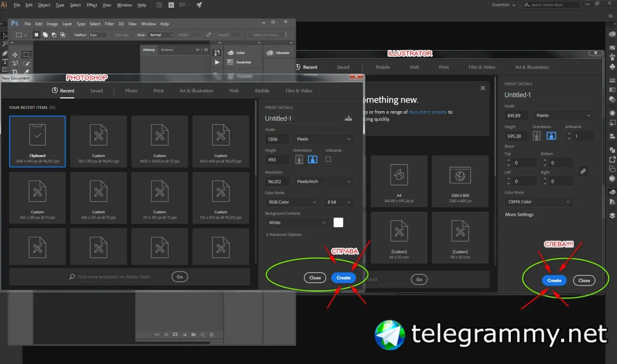The height and width of the screenshot is (364, 617).
Task: Open Photoshop Style Normal dropdown
Action: point(161,35)
